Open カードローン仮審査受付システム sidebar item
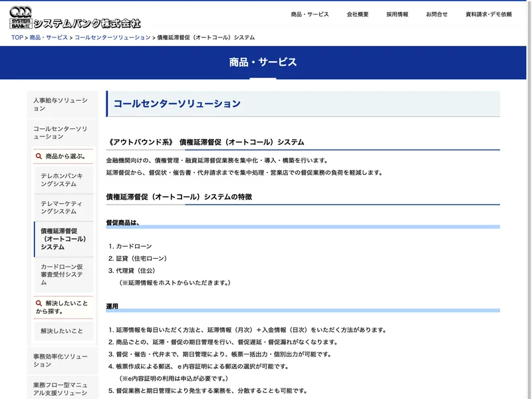 tap(63, 274)
